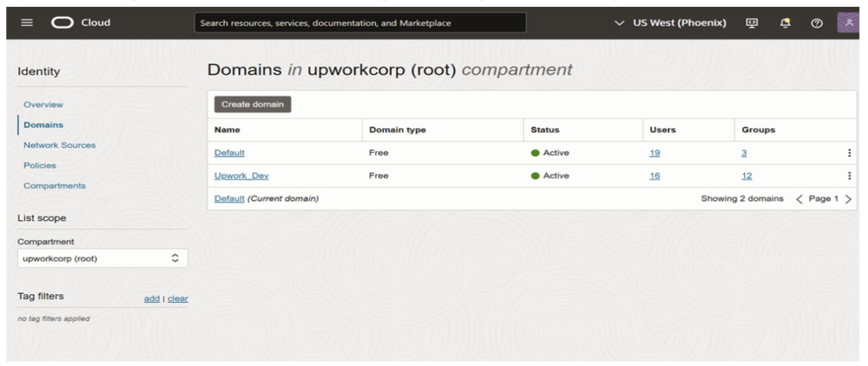The width and height of the screenshot is (868, 366).
Task: Open the 19 users link for Default
Action: pyautogui.click(x=654, y=153)
